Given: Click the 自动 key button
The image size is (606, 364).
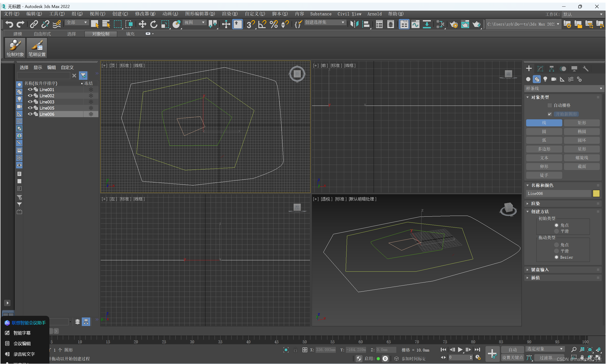Looking at the screenshot, I should (x=512, y=350).
